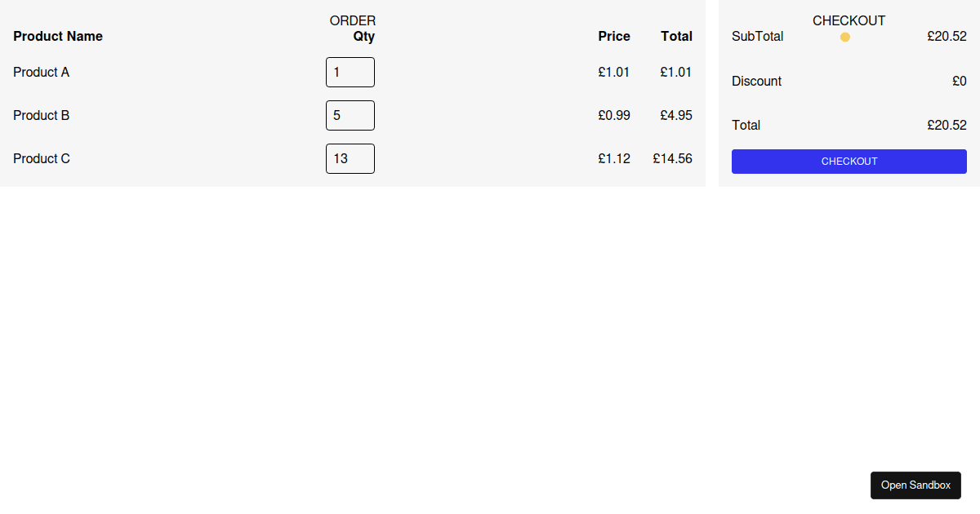Click the SubTotal label in the checkout panel

click(x=758, y=36)
